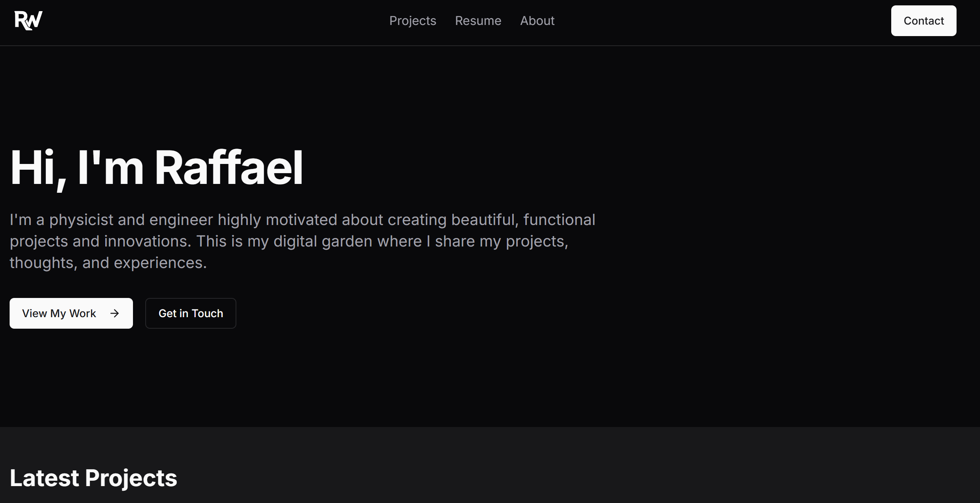Click the hero greeting 'Hi, I'm Raffael'
980x503 pixels.
click(x=156, y=167)
